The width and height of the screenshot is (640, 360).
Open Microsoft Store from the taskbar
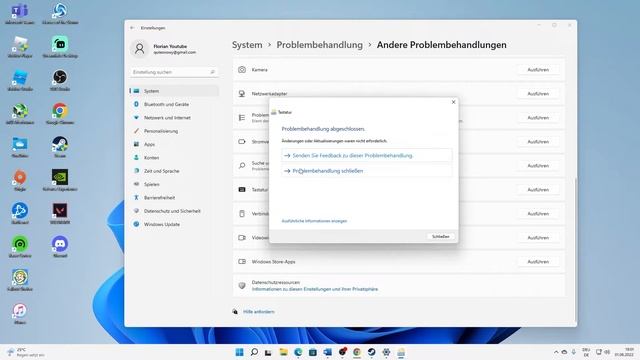pyautogui.click(x=313, y=352)
